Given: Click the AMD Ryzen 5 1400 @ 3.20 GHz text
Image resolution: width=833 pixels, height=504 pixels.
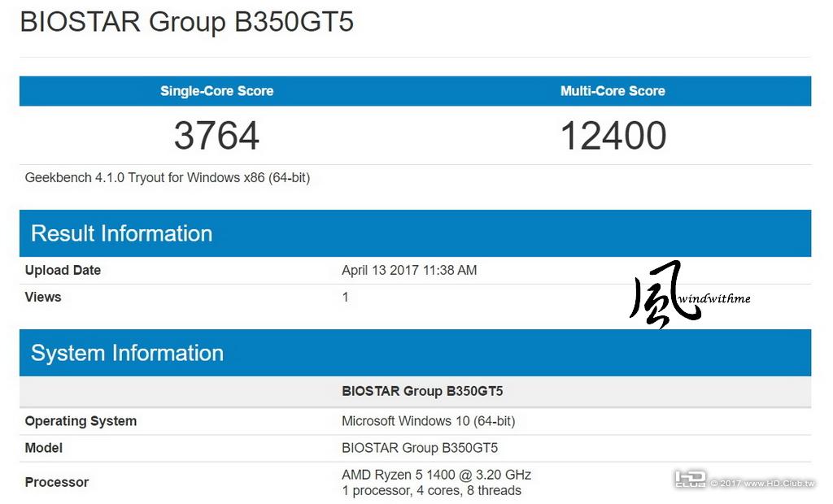Looking at the screenshot, I should coord(436,474).
